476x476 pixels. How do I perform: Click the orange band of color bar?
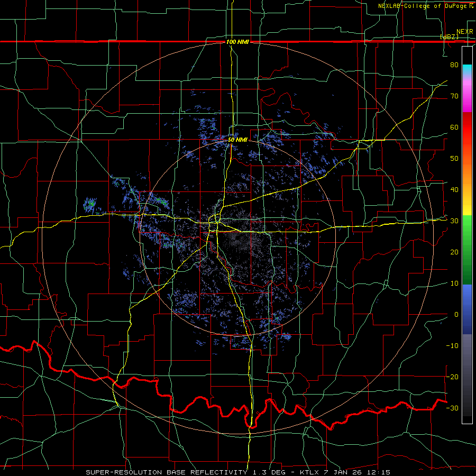point(467,173)
